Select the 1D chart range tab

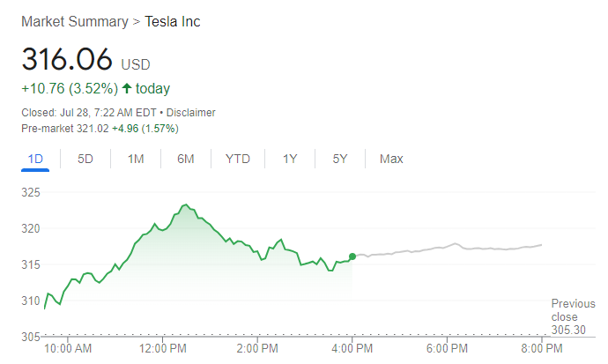coord(35,159)
